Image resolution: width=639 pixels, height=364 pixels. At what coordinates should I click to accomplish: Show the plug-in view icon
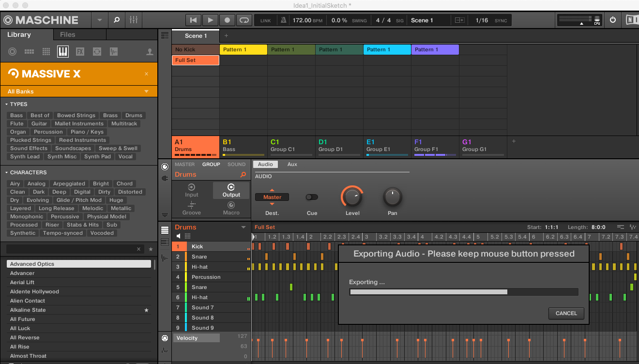pyautogui.click(x=165, y=178)
